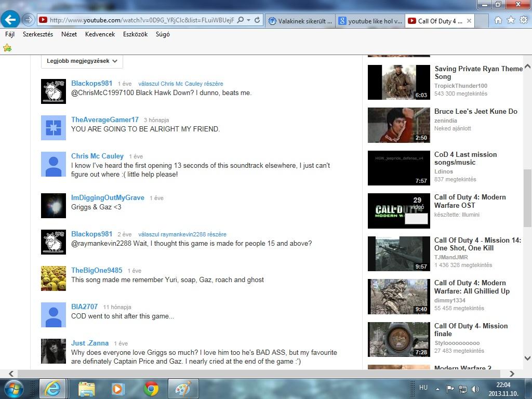This screenshot has width=532, height=399.
Task: Click the horizontal scrollbar right arrow
Action: [x=512, y=374]
